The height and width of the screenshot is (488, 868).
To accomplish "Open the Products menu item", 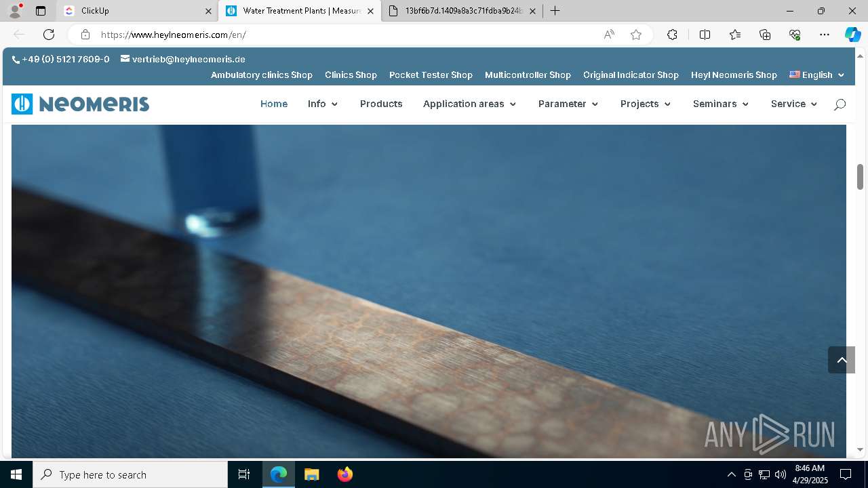I will (381, 104).
